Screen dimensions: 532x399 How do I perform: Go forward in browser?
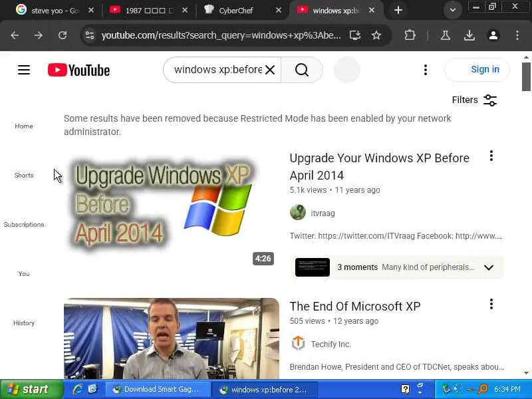point(39,35)
